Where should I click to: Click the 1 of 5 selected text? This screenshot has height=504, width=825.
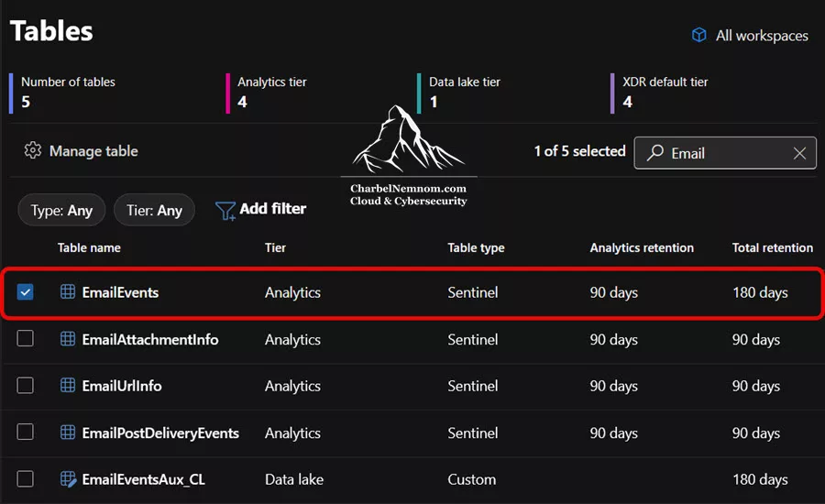pos(580,151)
